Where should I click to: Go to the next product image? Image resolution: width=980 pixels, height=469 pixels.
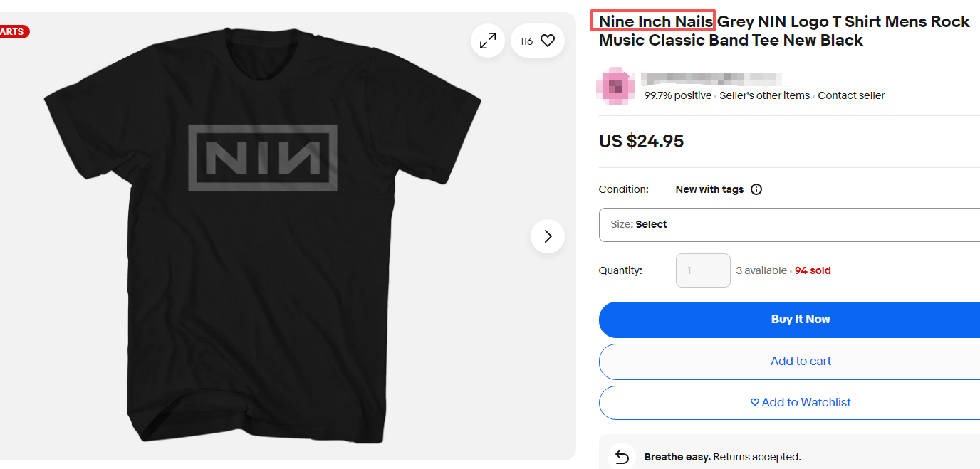pos(548,236)
